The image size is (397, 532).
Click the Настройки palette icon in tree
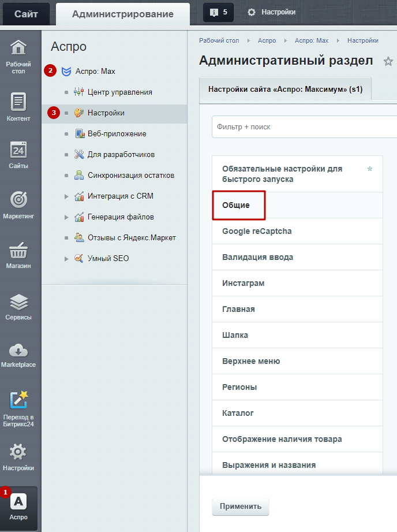coord(78,113)
